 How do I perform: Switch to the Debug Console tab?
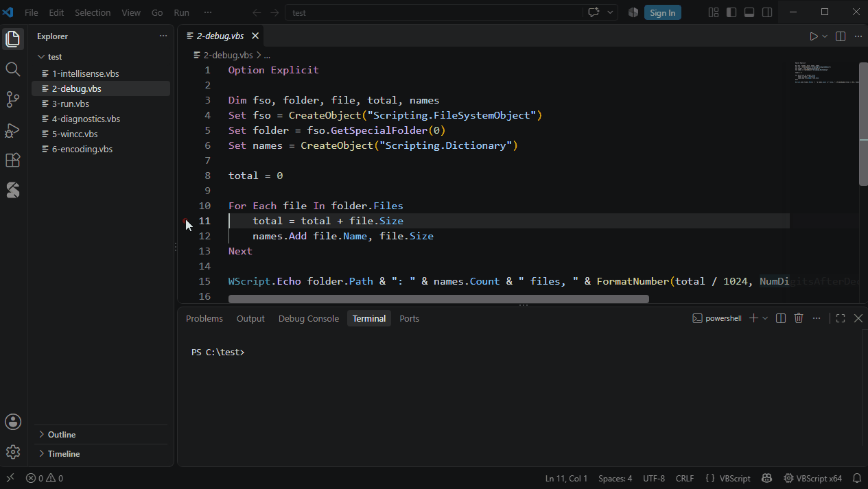click(309, 318)
